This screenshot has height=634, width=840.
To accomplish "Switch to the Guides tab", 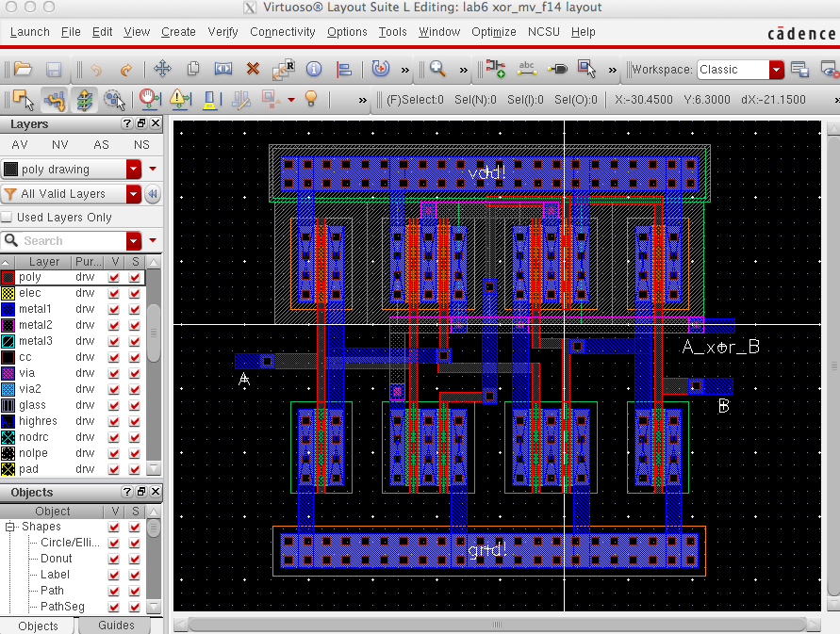I will pyautogui.click(x=118, y=625).
